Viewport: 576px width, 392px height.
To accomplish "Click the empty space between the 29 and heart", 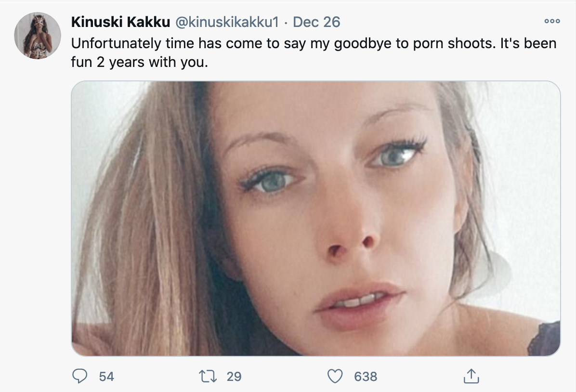I will 284,377.
